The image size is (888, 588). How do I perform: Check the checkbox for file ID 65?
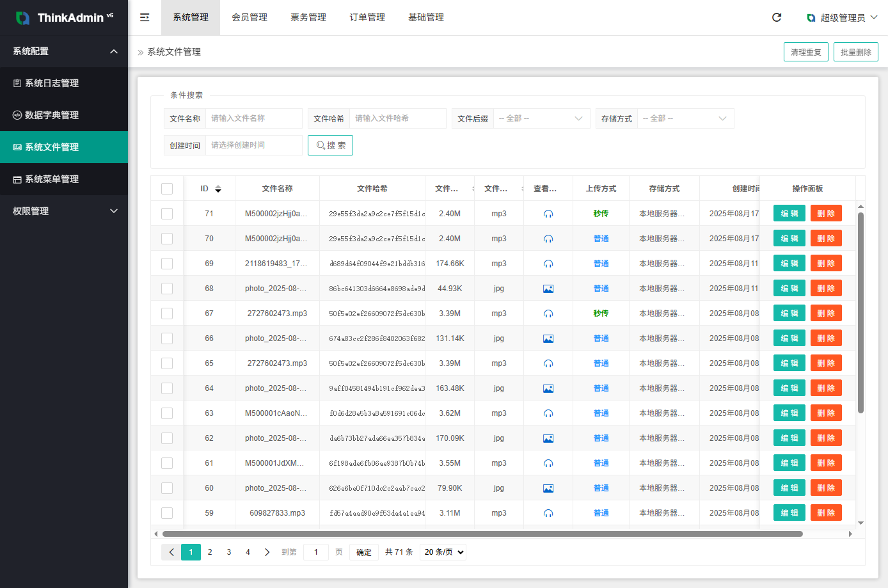click(x=167, y=363)
